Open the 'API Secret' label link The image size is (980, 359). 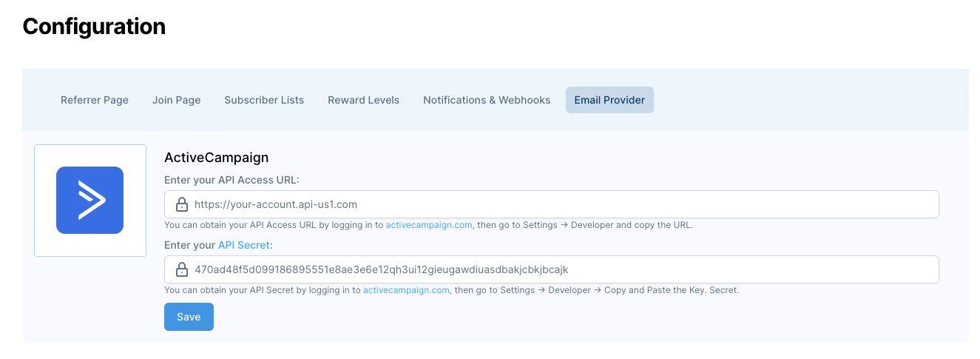[244, 245]
